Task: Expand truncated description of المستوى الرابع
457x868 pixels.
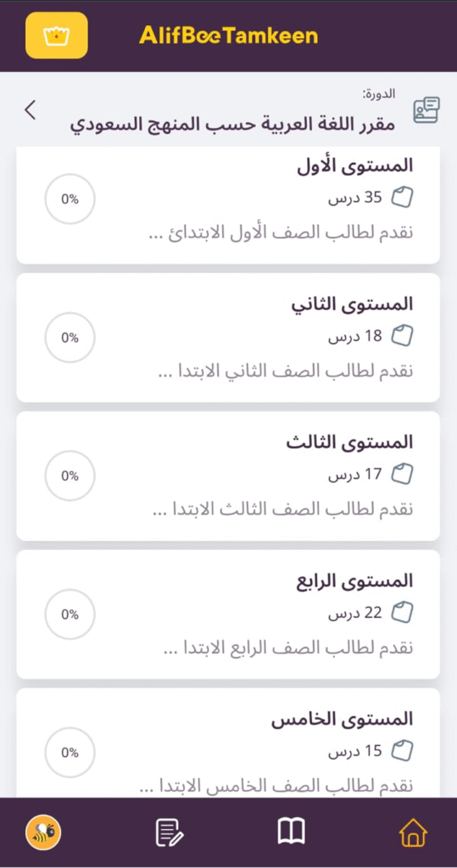Action: coord(288,648)
